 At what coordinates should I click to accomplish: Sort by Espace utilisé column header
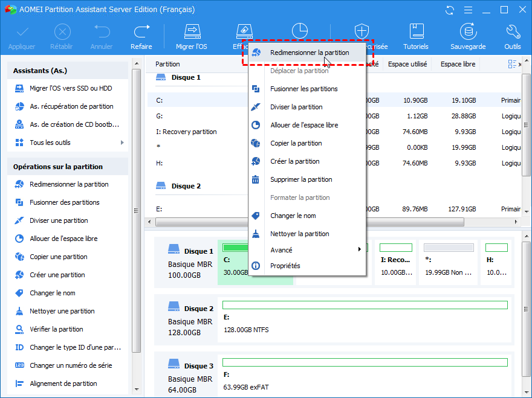click(407, 64)
